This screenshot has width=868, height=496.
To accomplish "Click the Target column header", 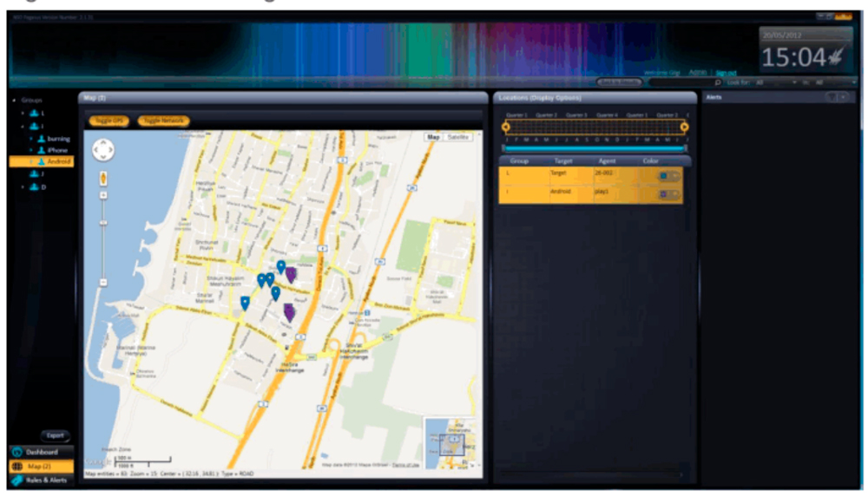I will [x=563, y=161].
